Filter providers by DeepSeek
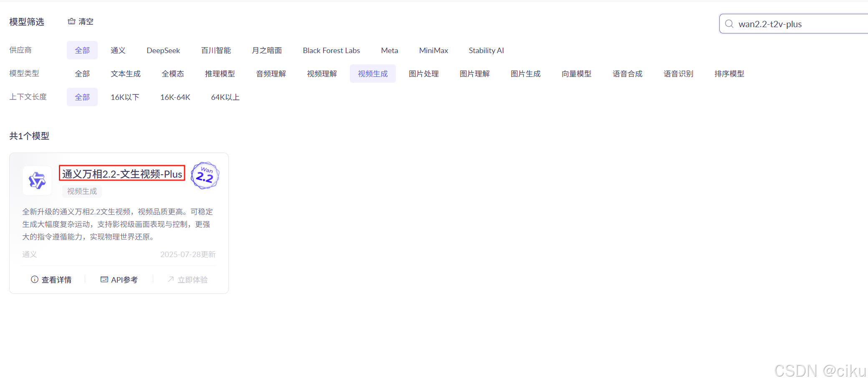The image size is (868, 385). 163,50
